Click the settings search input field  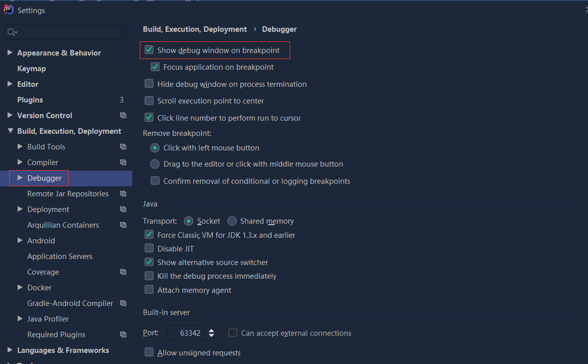pyautogui.click(x=71, y=32)
